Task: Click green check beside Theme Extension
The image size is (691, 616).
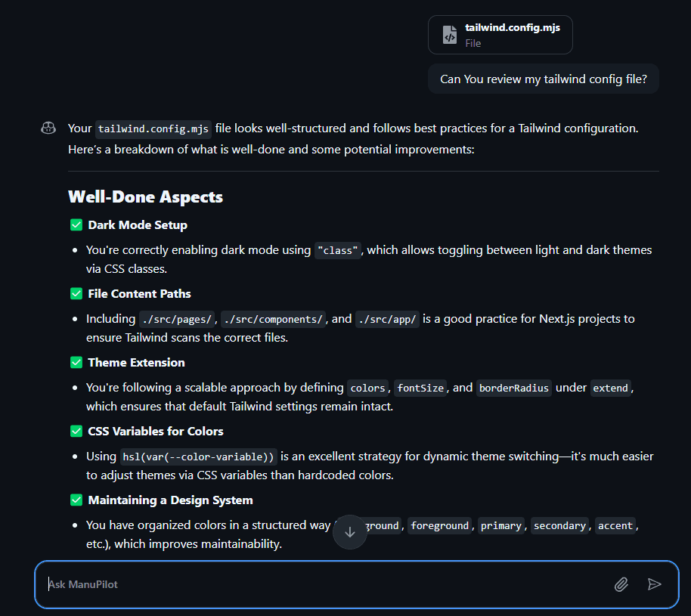Action: (x=76, y=363)
